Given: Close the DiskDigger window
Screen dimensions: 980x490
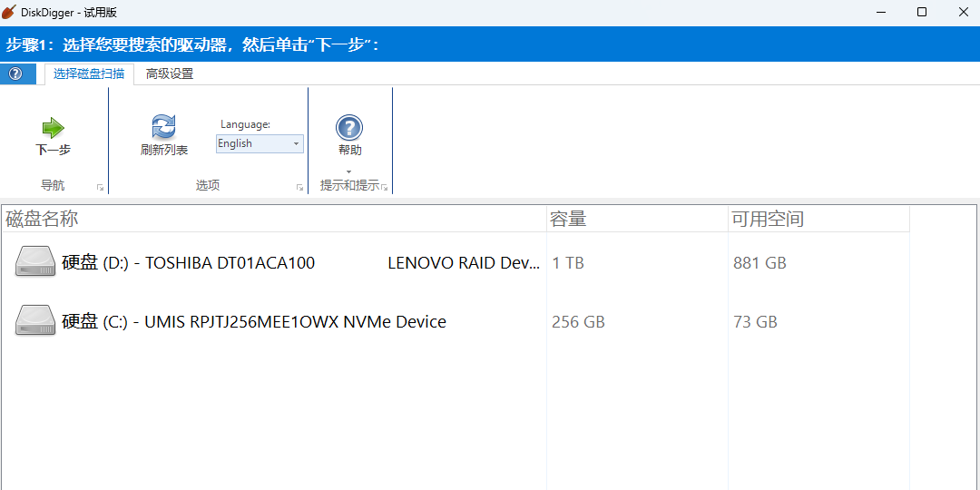Looking at the screenshot, I should click(962, 12).
